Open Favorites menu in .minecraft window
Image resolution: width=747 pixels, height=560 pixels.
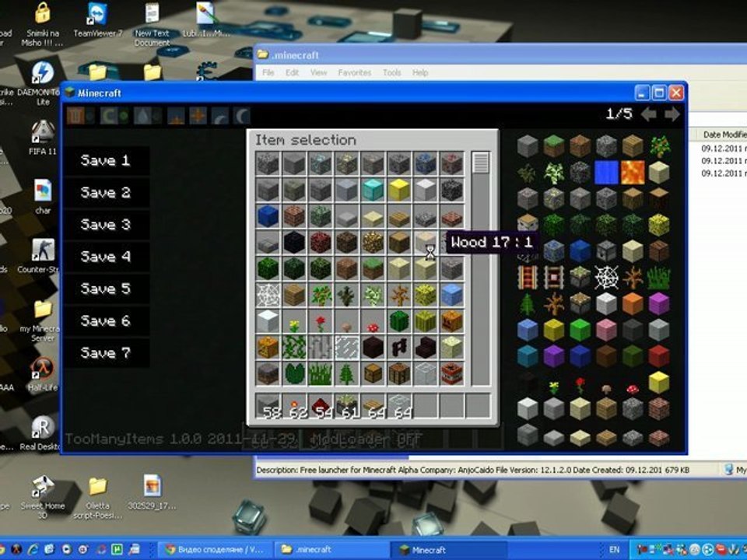355,72
